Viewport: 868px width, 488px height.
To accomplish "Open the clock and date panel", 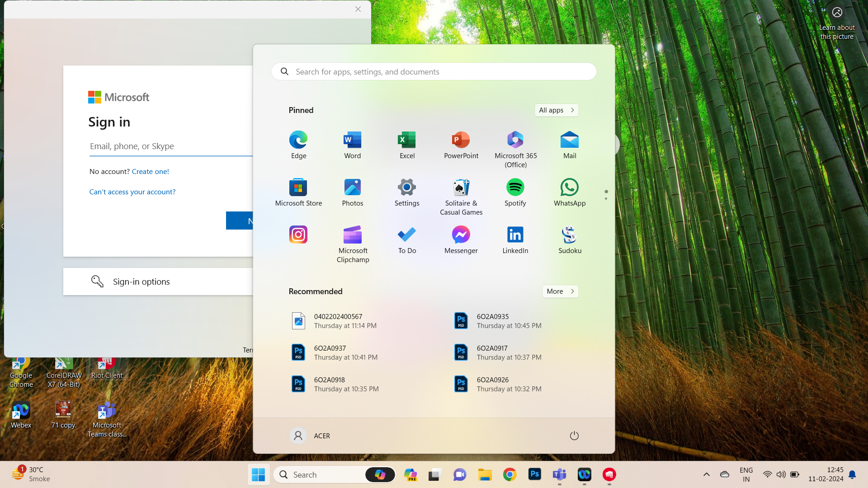I will click(826, 474).
